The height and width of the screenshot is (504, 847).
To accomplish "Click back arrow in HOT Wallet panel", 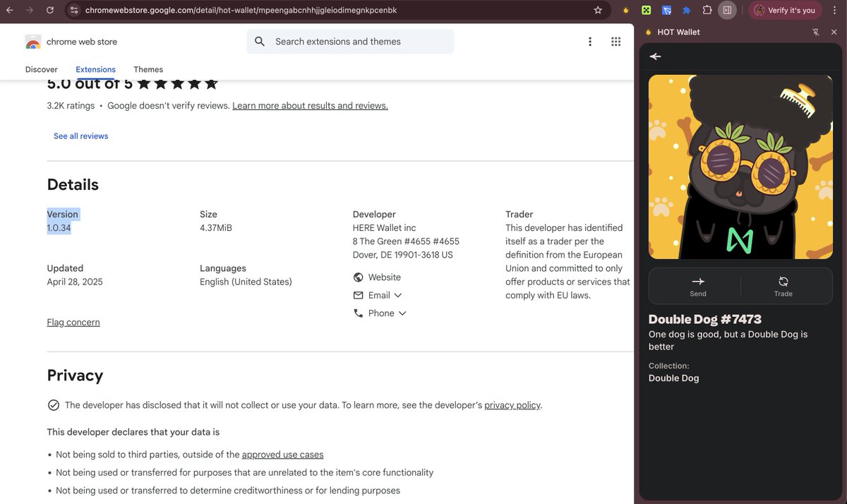I will tap(656, 56).
